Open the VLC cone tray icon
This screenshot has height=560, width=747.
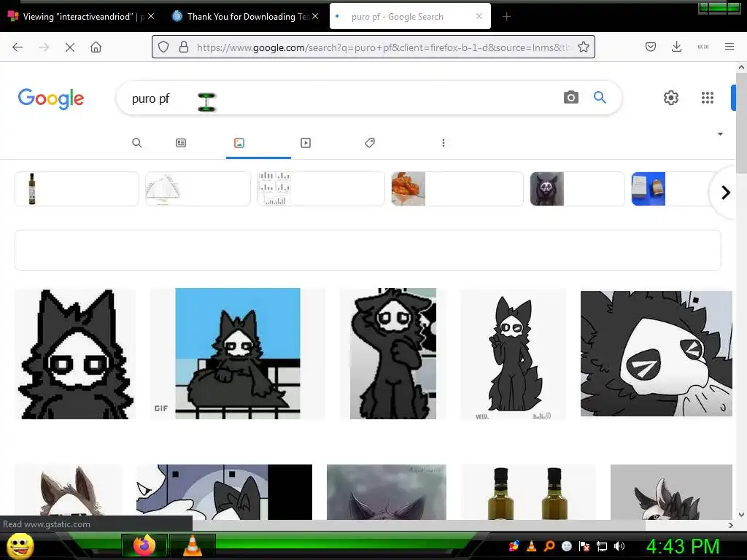531,546
